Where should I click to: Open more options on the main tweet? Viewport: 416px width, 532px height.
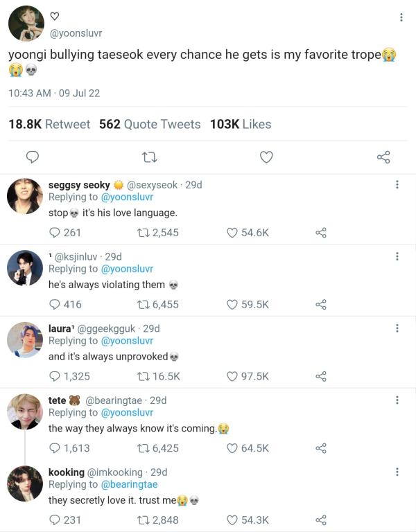pyautogui.click(x=401, y=17)
